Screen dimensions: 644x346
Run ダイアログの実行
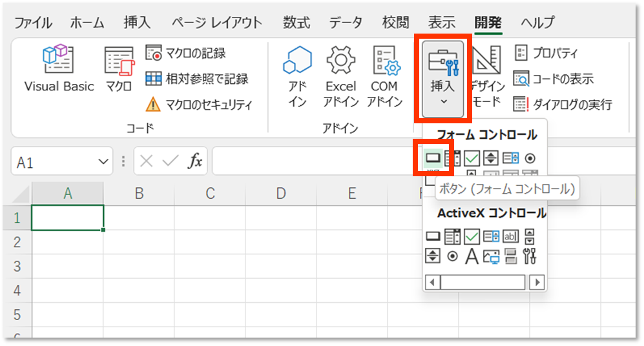pyautogui.click(x=563, y=105)
